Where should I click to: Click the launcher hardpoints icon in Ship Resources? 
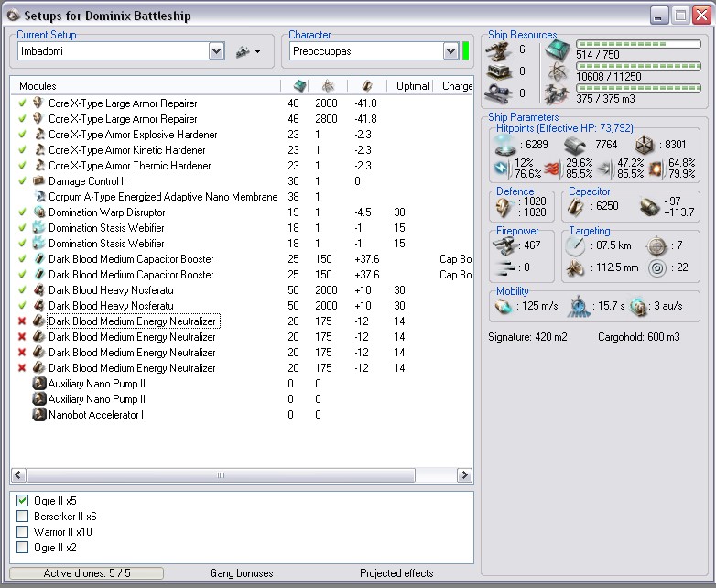(499, 72)
